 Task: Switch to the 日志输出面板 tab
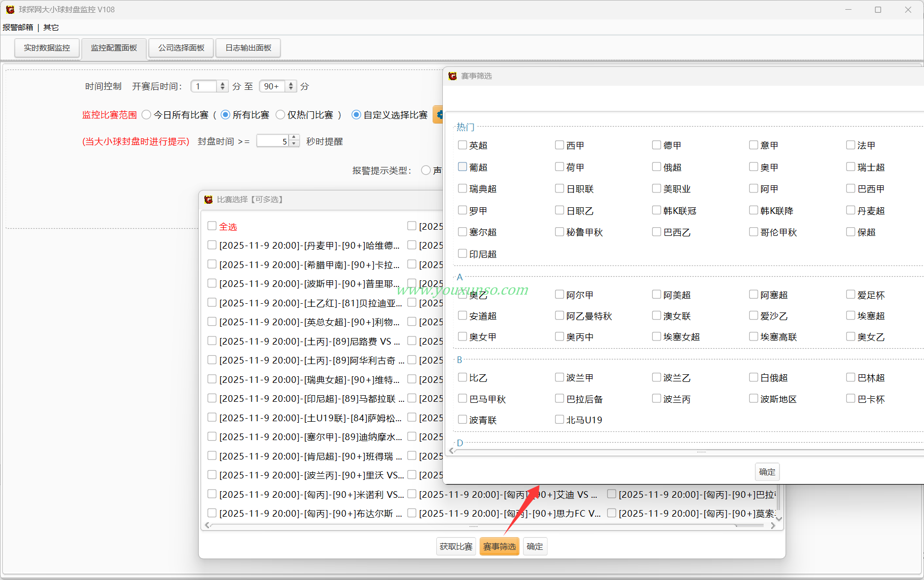[248, 48]
